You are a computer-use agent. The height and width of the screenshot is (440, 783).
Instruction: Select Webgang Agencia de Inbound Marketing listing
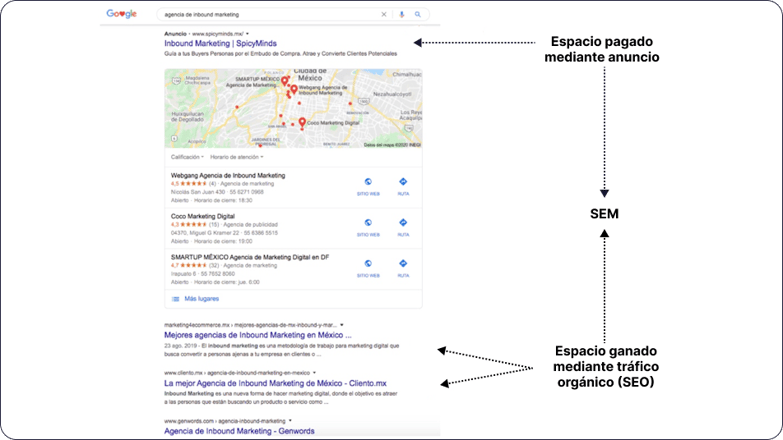point(228,175)
